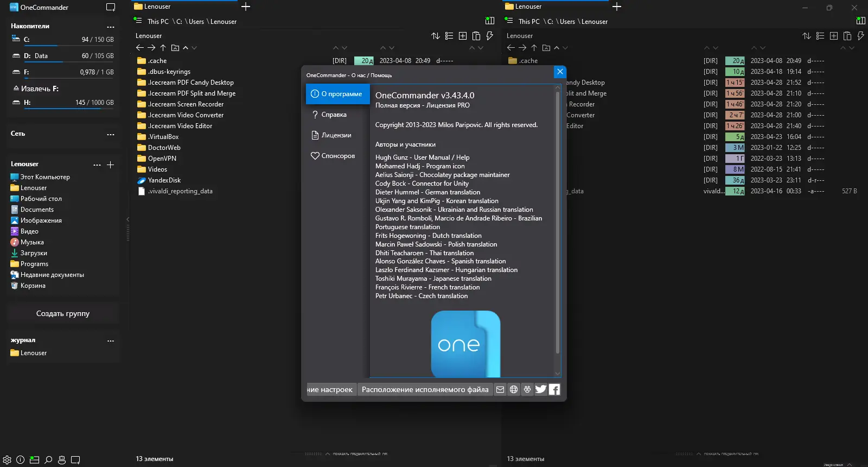The width and height of the screenshot is (868, 467).
Task: Open the Спонсоров tab
Action: click(338, 156)
